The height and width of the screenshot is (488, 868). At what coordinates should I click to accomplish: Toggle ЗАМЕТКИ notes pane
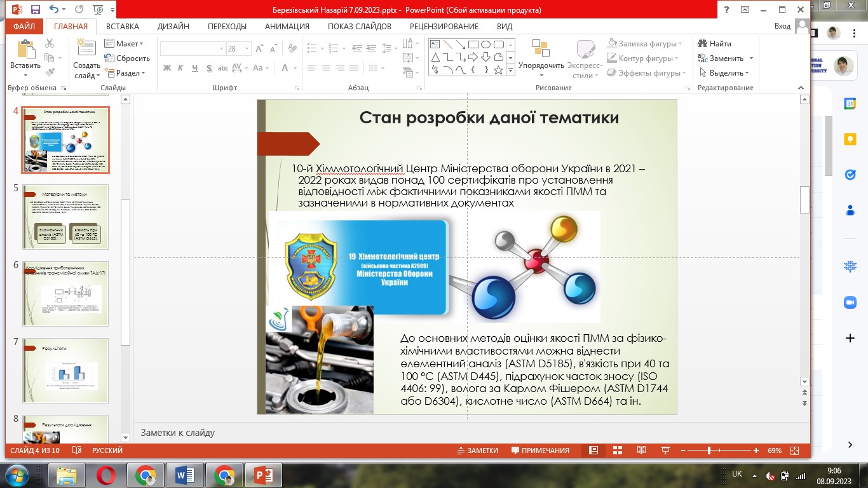477,451
